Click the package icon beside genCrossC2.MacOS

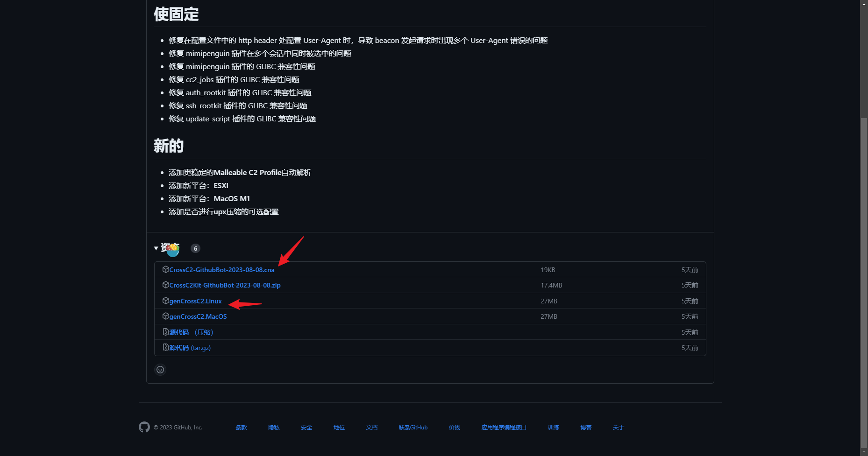point(166,316)
